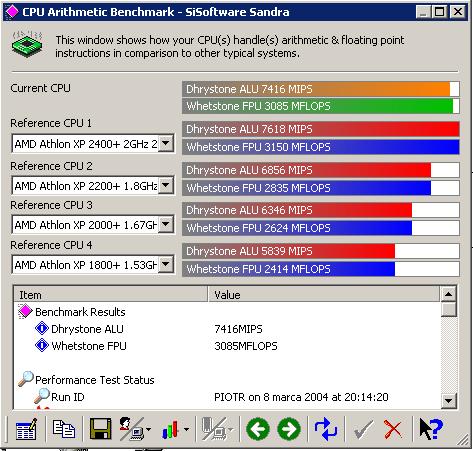The width and height of the screenshot is (473, 451).
Task: Click the Dhrystone ALU 5839 MIPS bar
Action: [x=321, y=251]
